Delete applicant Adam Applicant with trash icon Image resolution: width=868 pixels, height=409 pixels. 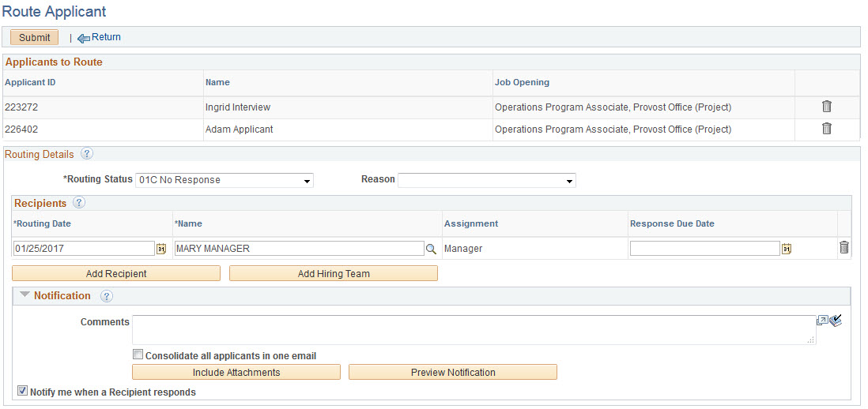point(826,129)
